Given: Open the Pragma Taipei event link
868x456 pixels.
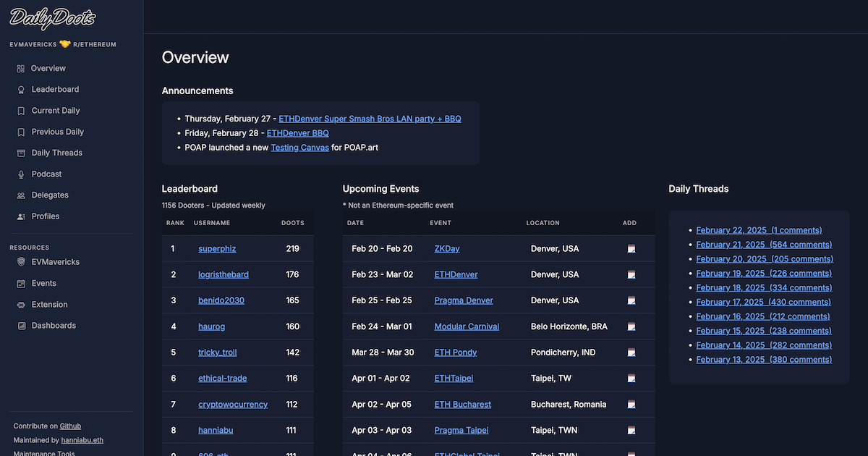Looking at the screenshot, I should pos(461,430).
